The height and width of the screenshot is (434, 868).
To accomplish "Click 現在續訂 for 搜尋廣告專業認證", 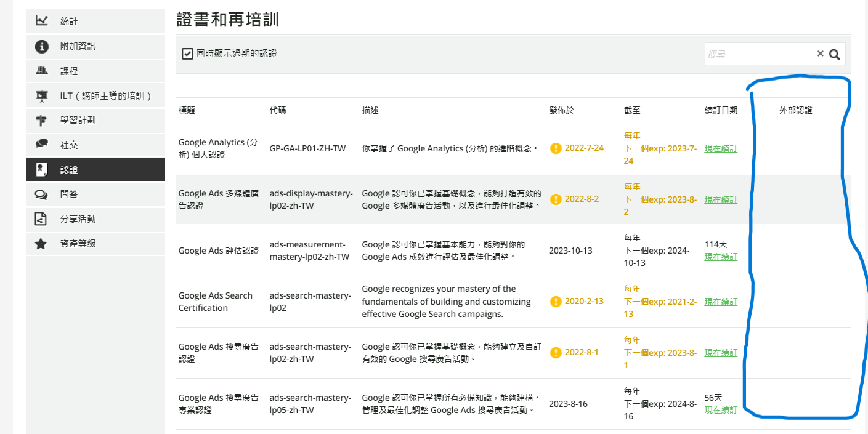I will pos(721,410).
